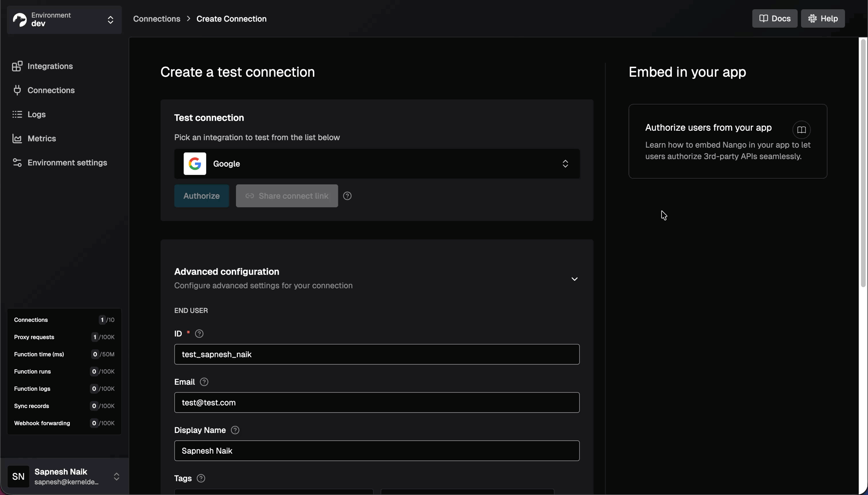This screenshot has width=868, height=495.
Task: Click the Authorize button
Action: [201, 196]
